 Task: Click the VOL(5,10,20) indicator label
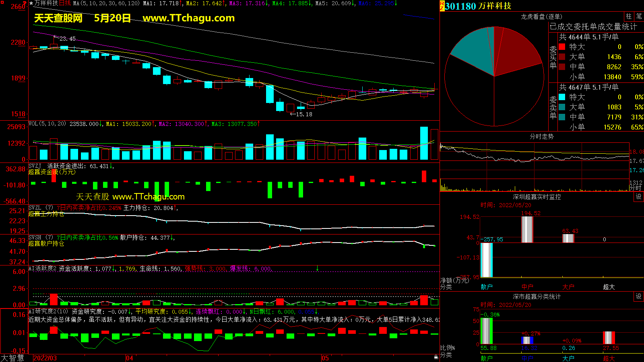click(47, 124)
